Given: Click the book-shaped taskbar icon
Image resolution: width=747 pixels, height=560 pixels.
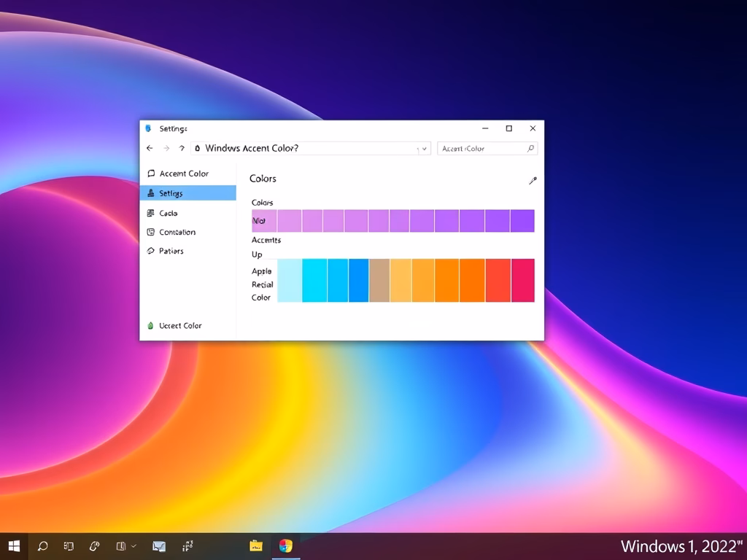Looking at the screenshot, I should point(121,546).
